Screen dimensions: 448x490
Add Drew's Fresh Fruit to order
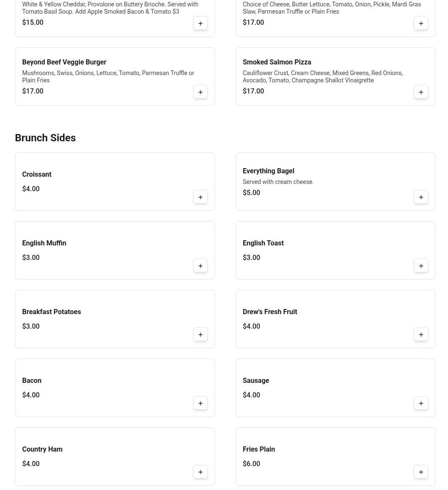click(x=421, y=335)
